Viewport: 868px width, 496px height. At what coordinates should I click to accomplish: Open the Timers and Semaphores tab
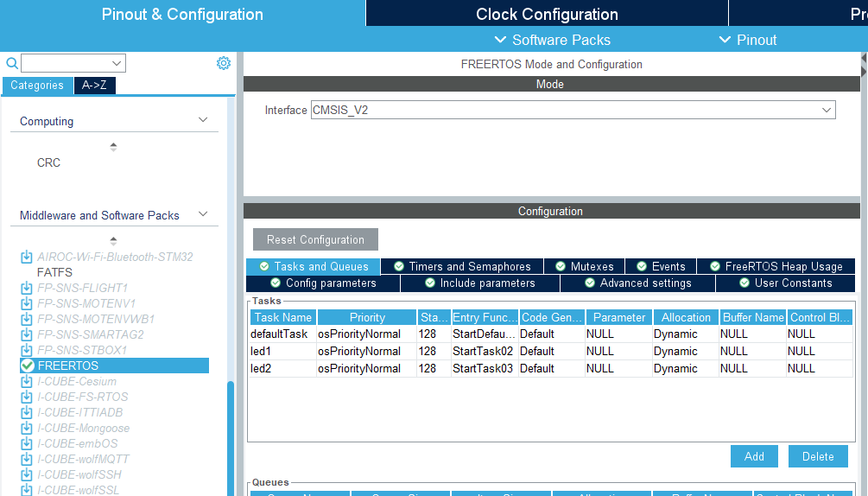tap(462, 266)
